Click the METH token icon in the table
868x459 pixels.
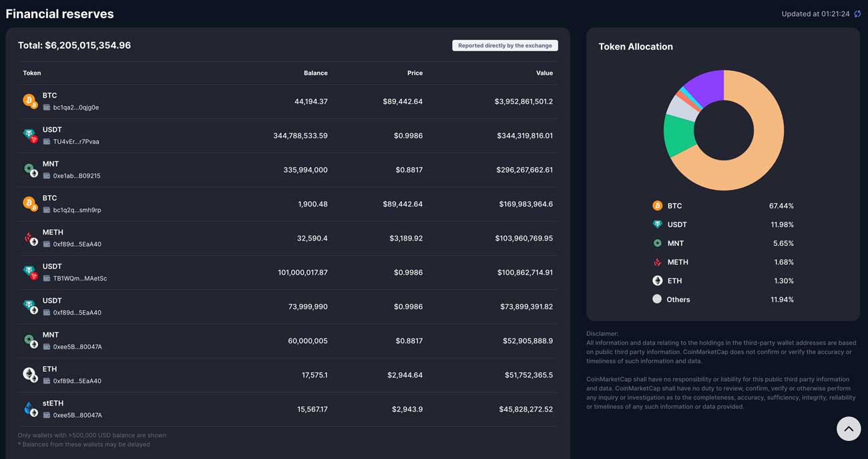[30, 239]
